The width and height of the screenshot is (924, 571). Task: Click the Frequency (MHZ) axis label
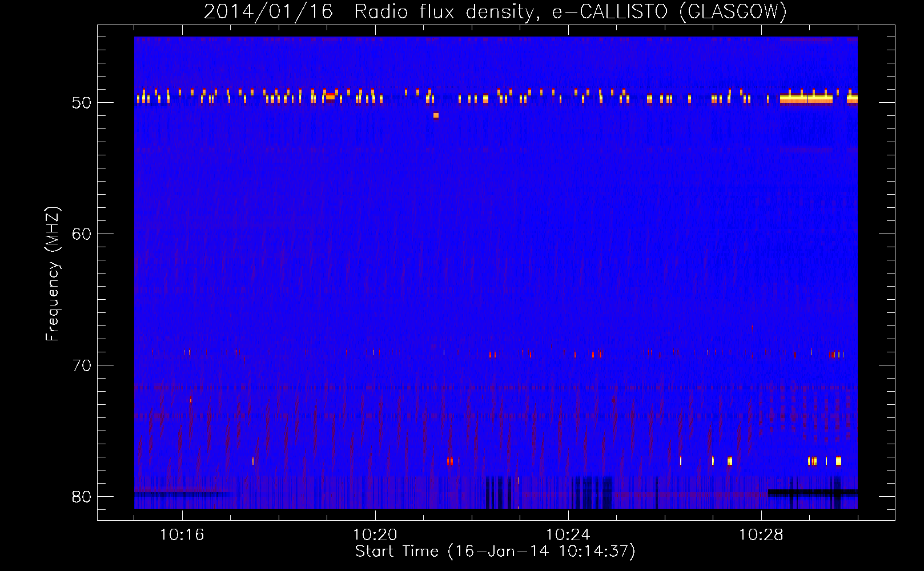(x=53, y=275)
